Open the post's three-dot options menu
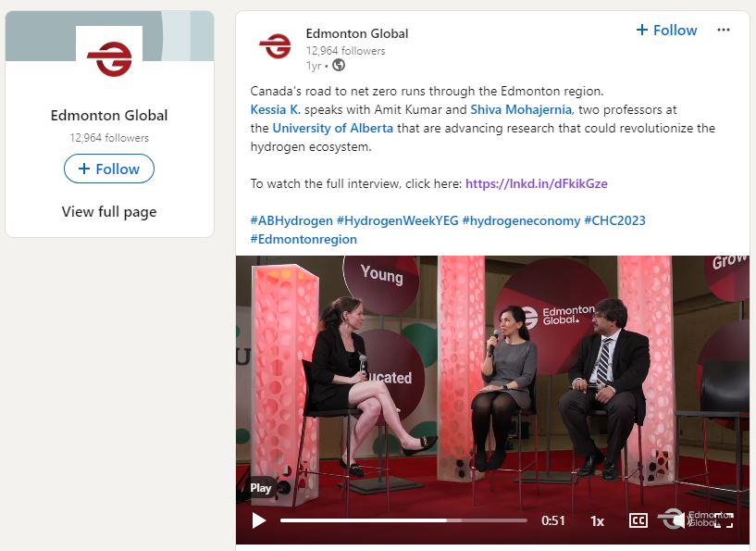The height and width of the screenshot is (551, 756). 724,31
